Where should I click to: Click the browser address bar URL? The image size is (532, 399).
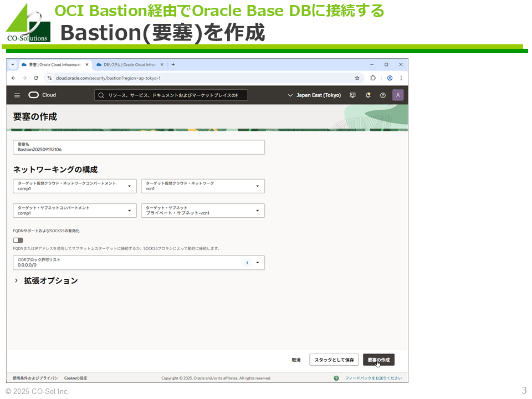tap(108, 78)
